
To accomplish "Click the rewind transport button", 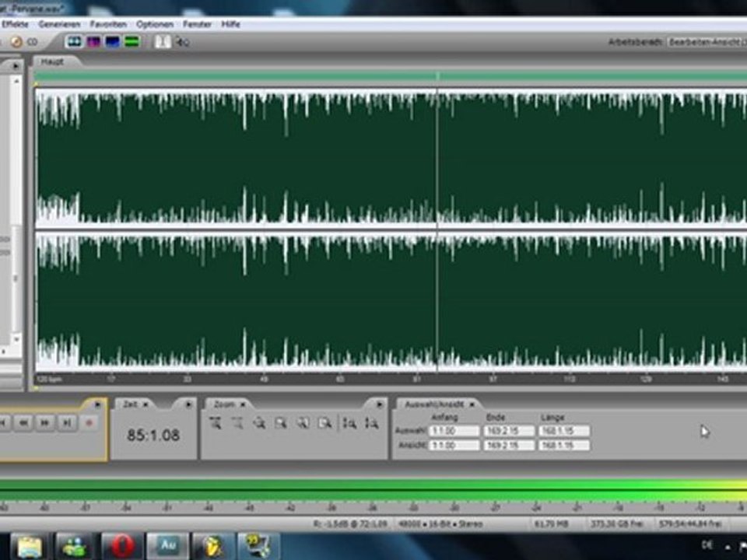I will click(24, 422).
